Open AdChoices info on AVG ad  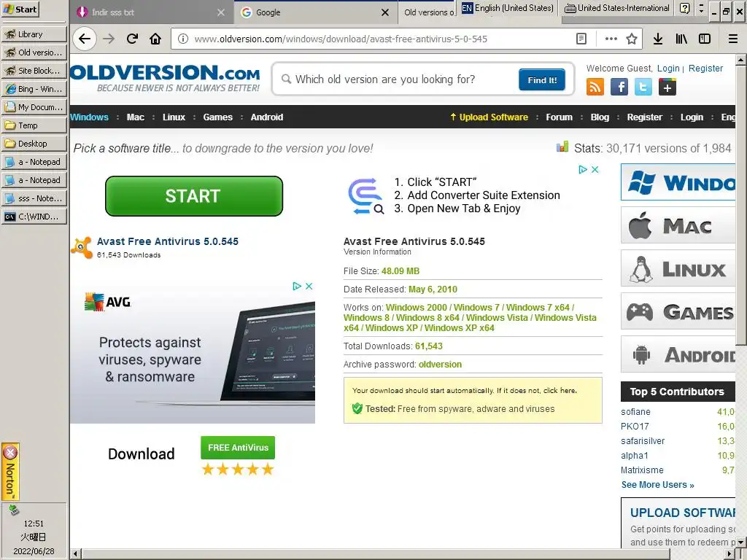[x=297, y=286]
